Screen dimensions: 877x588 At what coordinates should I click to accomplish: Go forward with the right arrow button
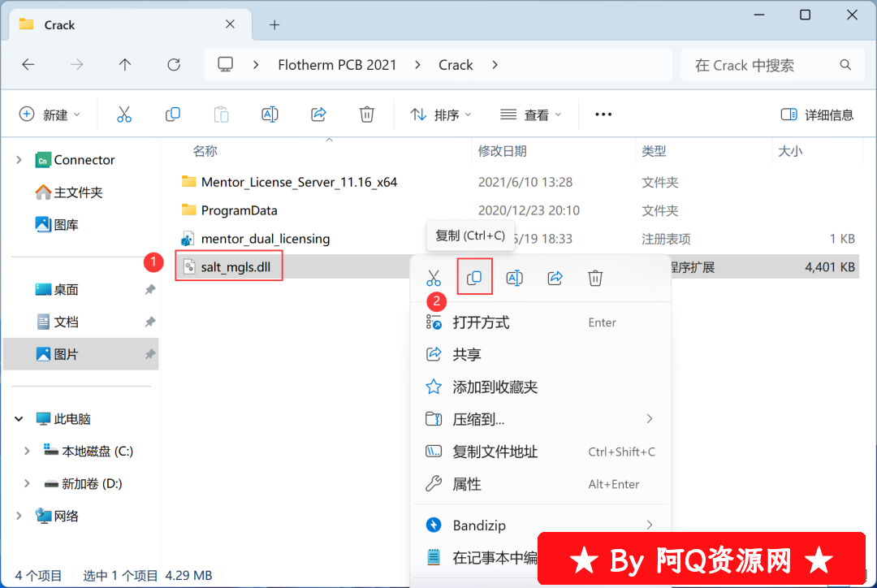tap(76, 65)
